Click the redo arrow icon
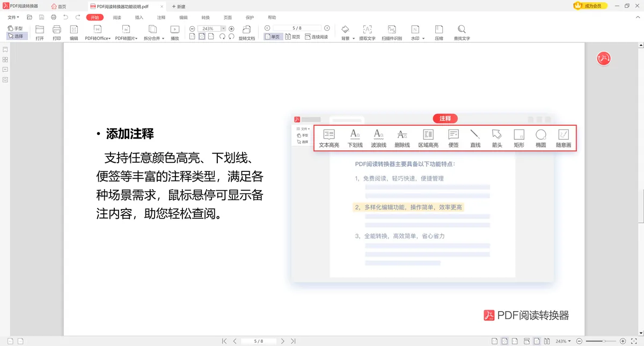 (x=78, y=17)
